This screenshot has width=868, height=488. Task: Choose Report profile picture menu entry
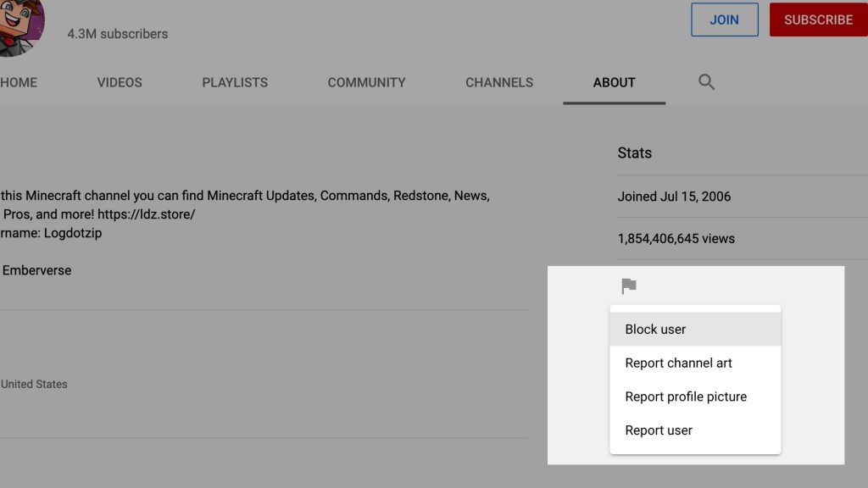(686, 397)
